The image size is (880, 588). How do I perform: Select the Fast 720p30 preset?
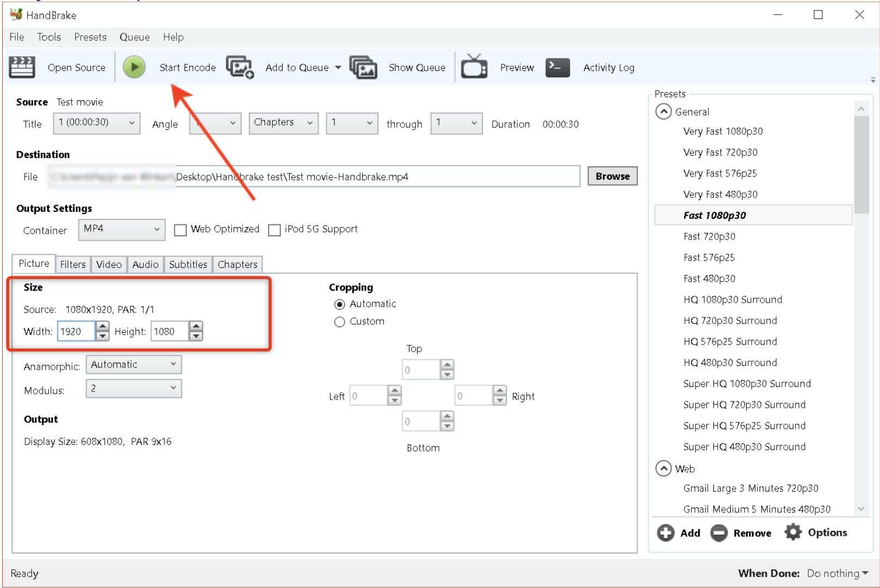709,236
